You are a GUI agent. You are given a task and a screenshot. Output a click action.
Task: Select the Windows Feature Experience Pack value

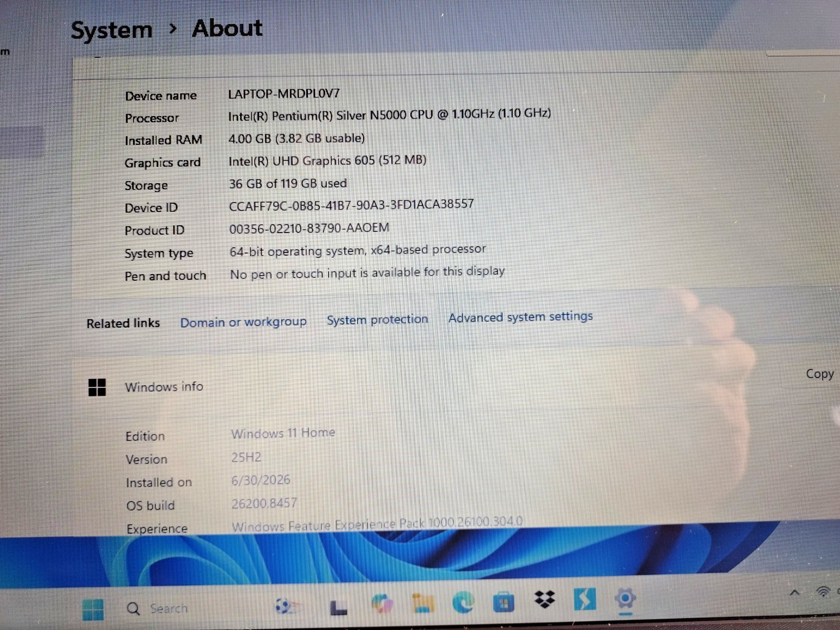(377, 524)
